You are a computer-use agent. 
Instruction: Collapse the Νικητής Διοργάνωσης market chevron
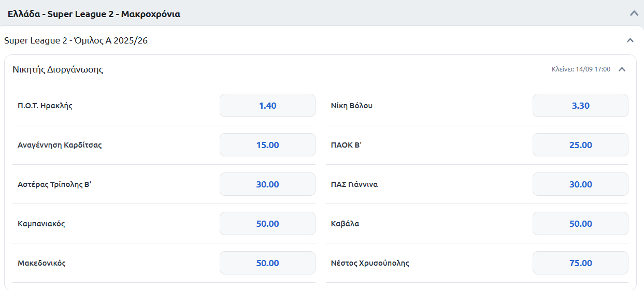(622, 69)
